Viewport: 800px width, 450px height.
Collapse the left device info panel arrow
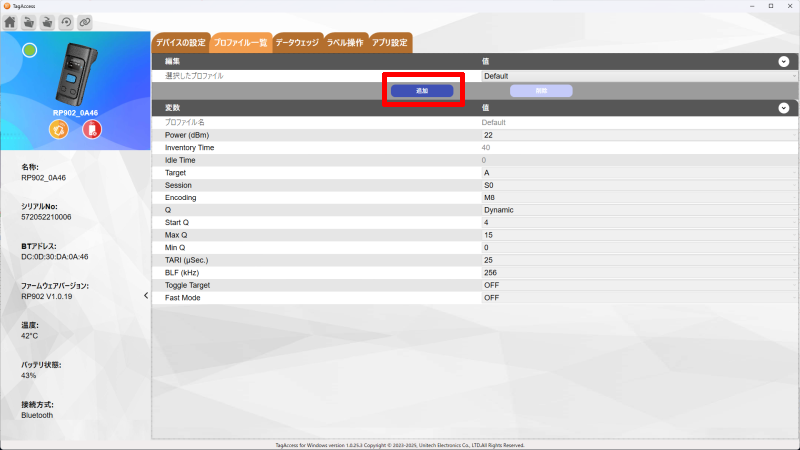pyautogui.click(x=146, y=295)
